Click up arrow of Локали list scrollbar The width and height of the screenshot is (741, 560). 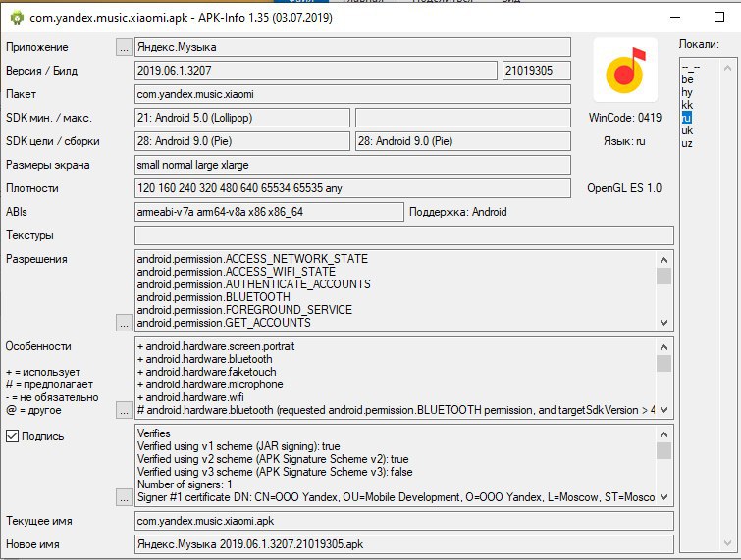click(x=728, y=68)
